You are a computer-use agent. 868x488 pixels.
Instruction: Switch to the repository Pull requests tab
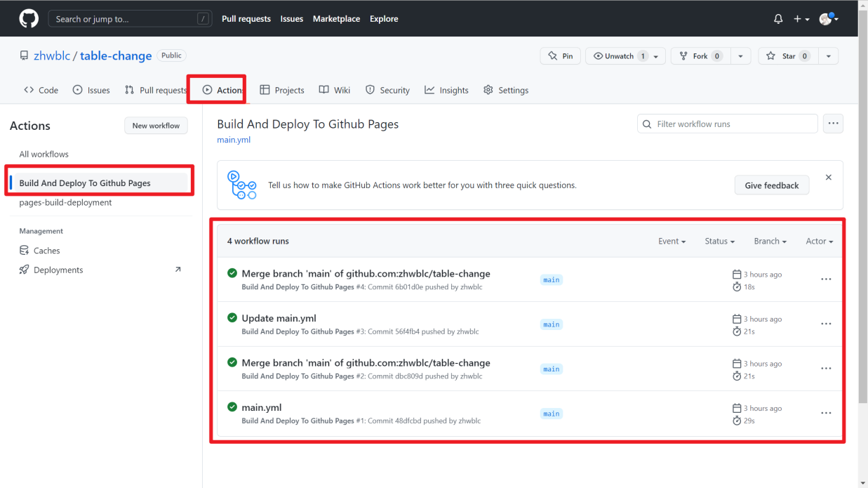pos(156,90)
